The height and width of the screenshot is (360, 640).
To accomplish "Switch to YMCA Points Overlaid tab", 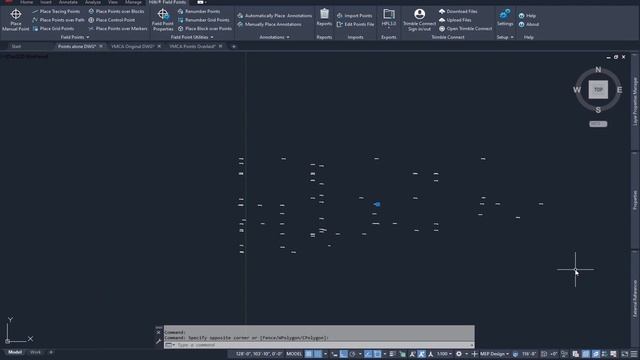I will pyautogui.click(x=192, y=47).
